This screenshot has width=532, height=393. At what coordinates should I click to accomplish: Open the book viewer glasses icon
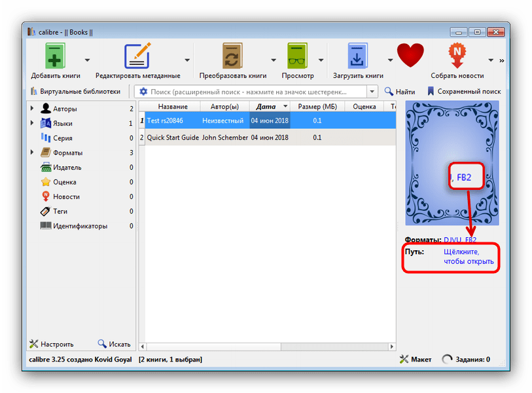297,56
